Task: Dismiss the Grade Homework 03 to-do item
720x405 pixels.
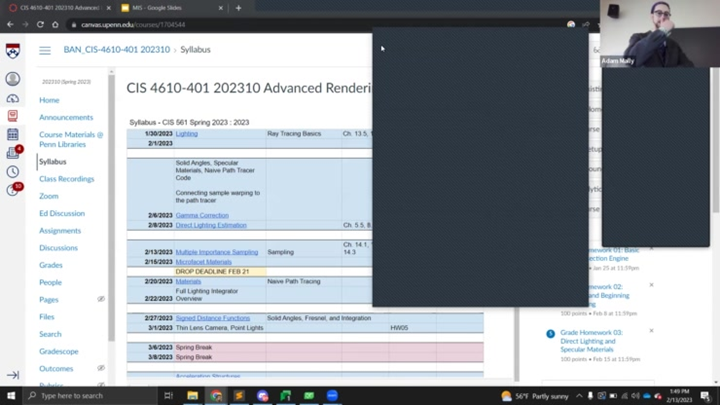Action: pyautogui.click(x=651, y=330)
